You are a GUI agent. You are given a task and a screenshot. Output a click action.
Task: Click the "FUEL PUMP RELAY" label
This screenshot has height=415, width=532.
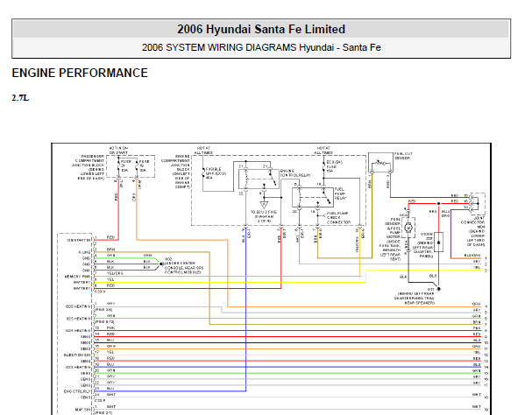[x=340, y=193]
